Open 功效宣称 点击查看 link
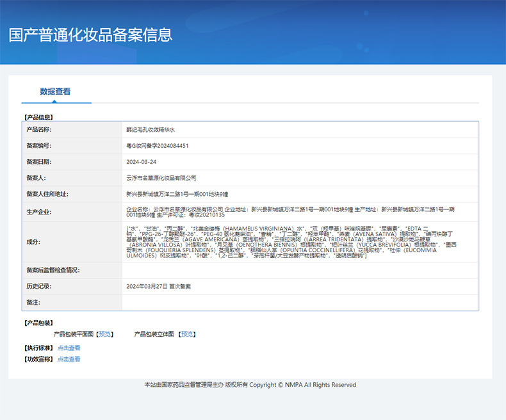 tap(69, 359)
